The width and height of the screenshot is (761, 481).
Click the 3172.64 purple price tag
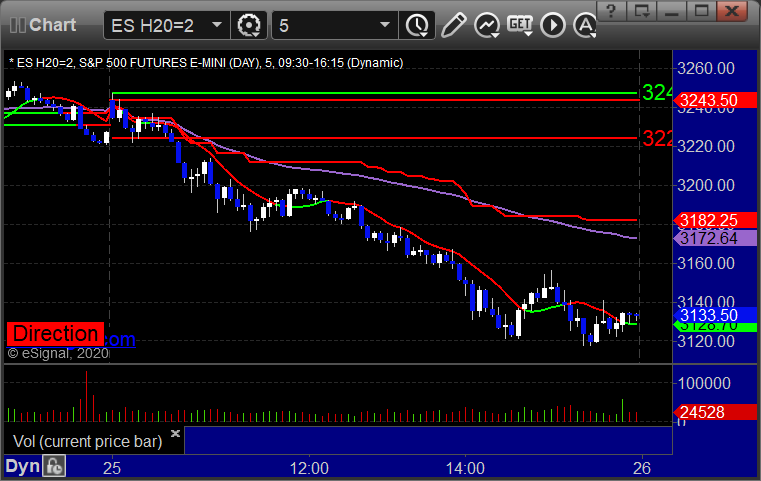[715, 238]
